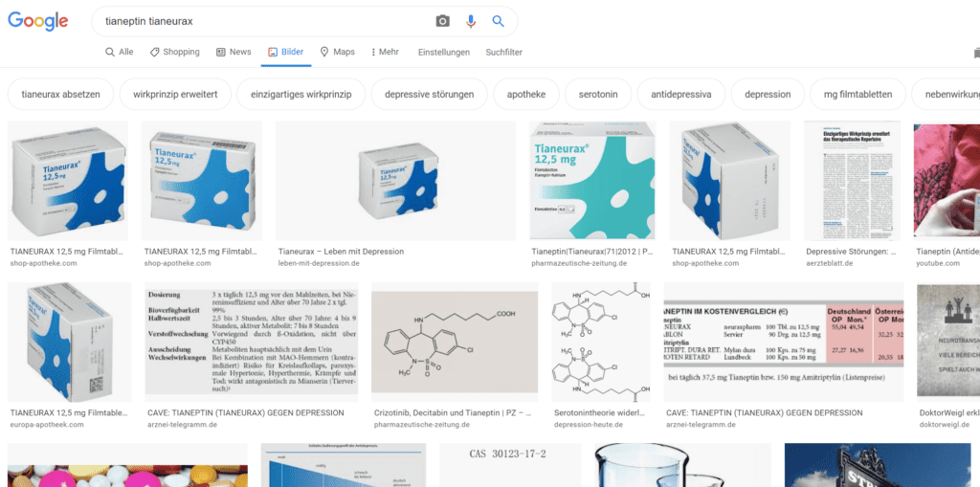Go to the Alle results tab
Viewport: 980px width, 487px height.
point(120,52)
